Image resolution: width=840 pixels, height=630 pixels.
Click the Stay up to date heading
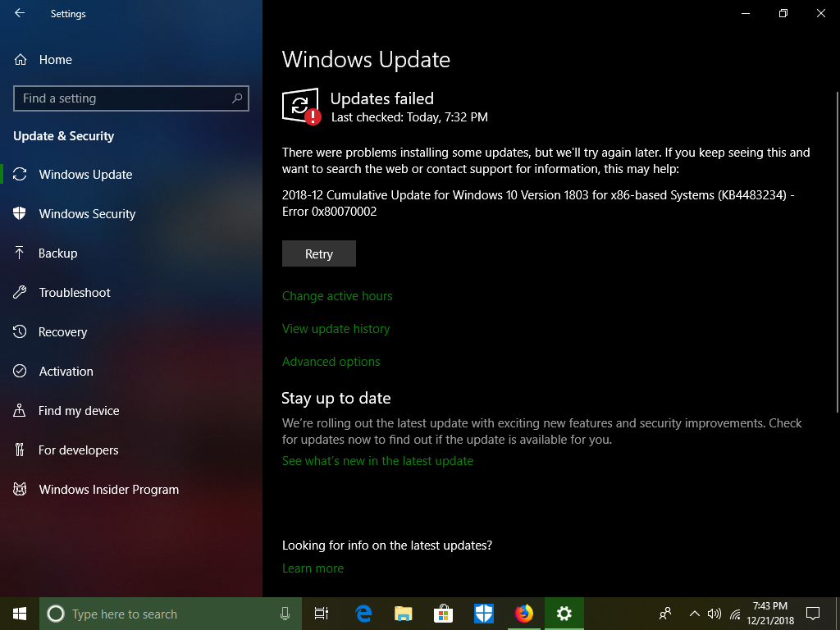coord(336,399)
